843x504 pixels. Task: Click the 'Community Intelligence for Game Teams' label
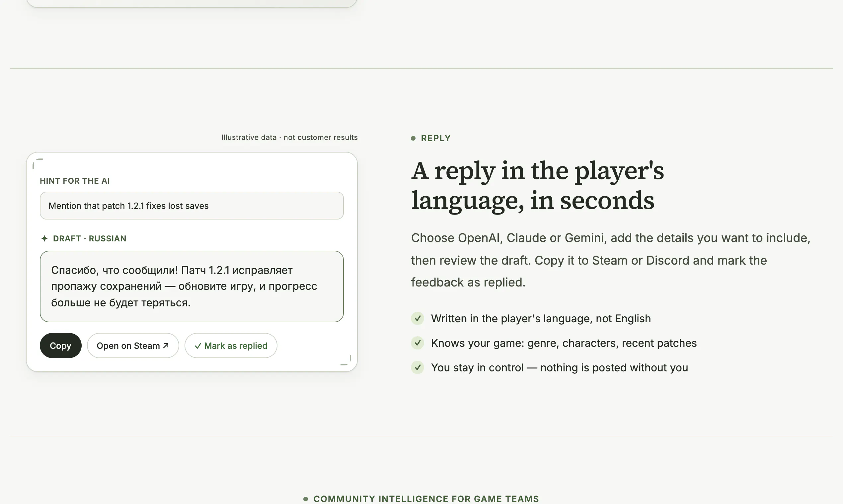click(426, 499)
